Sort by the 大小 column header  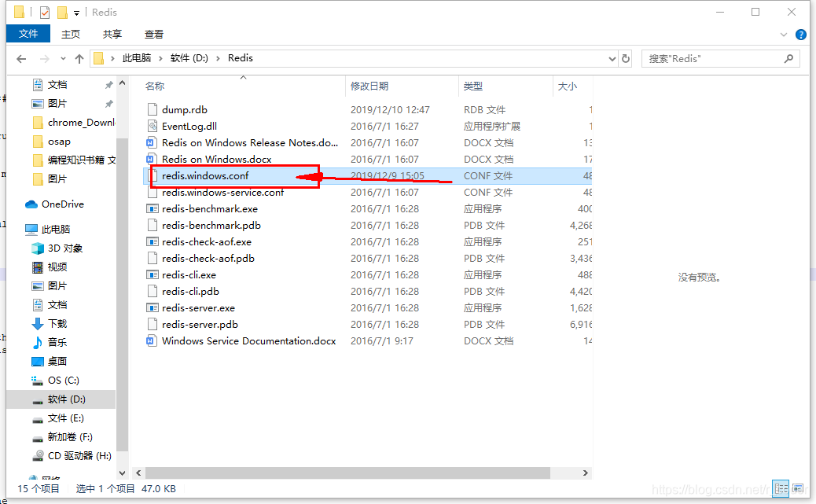[568, 86]
